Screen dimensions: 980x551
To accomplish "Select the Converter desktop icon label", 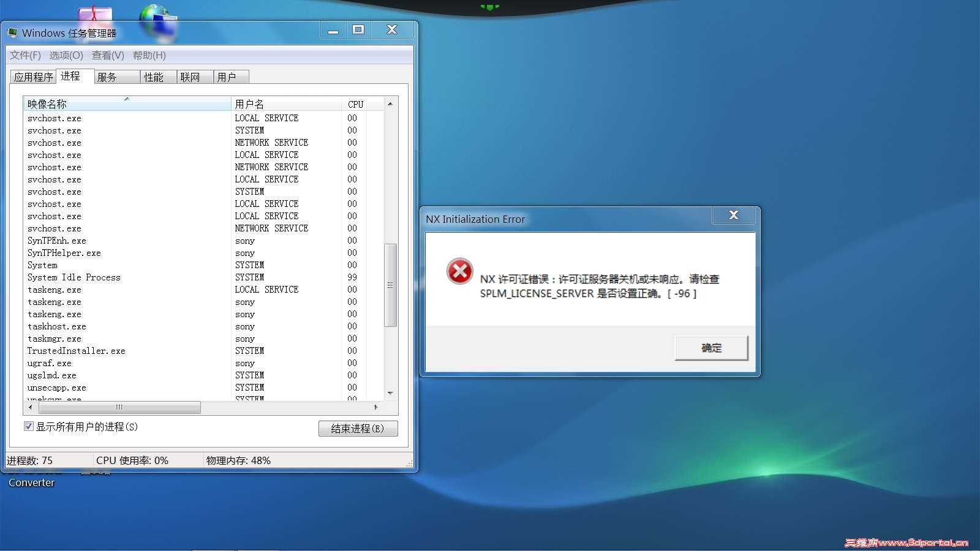I will click(x=32, y=482).
